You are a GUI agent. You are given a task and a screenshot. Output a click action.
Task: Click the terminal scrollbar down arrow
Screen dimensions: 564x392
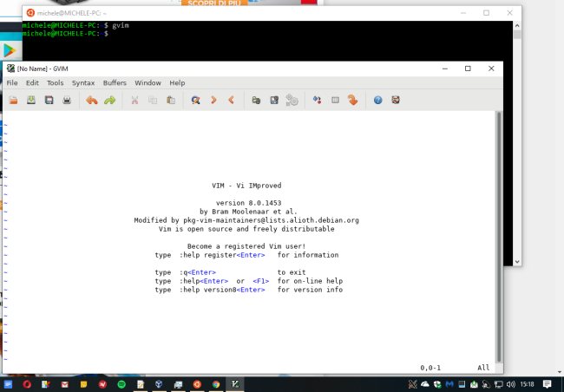point(517,262)
